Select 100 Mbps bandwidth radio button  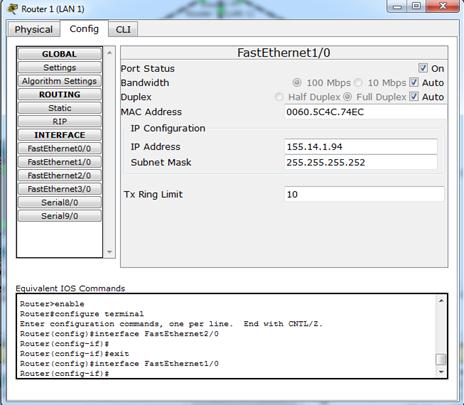(x=296, y=82)
